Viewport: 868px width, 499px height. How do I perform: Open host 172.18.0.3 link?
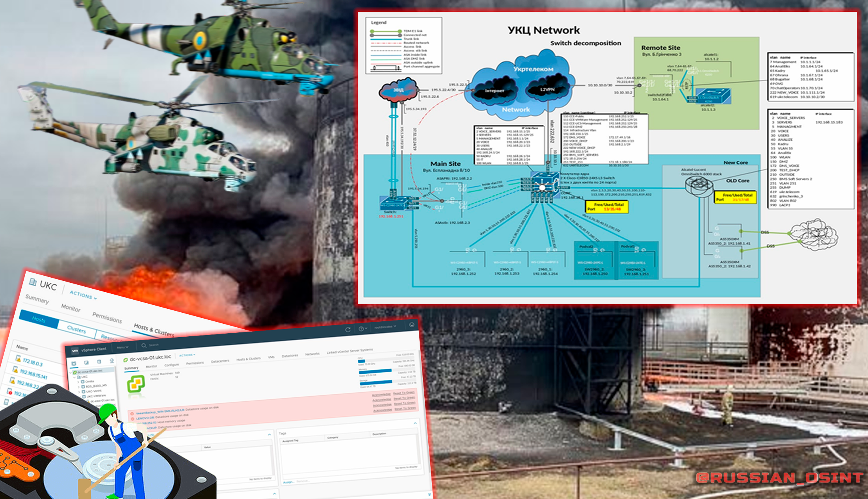coord(32,362)
